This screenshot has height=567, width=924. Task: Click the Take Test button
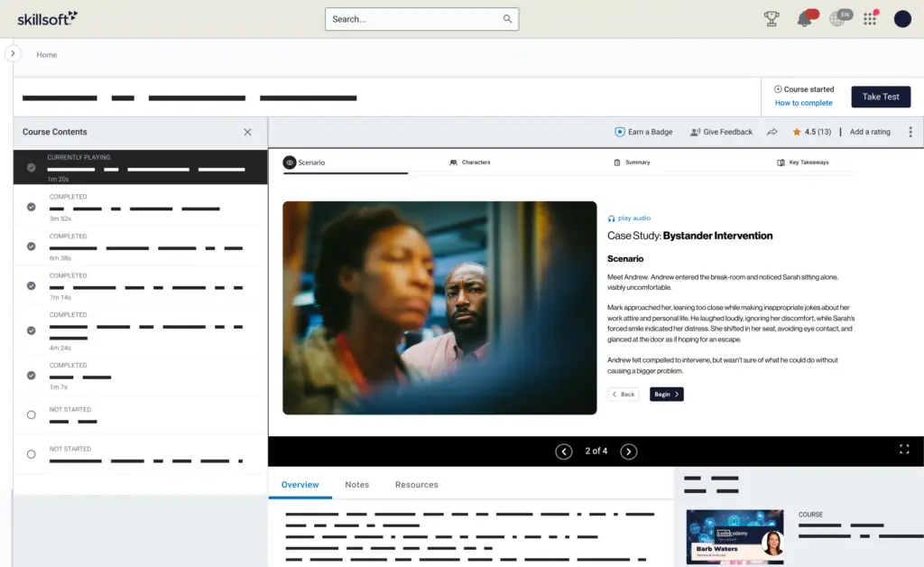click(880, 97)
